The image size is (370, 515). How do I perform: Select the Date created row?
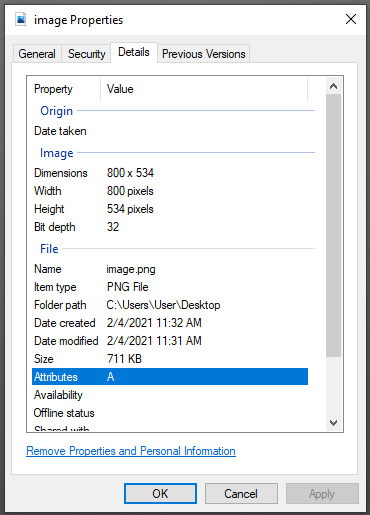170,323
